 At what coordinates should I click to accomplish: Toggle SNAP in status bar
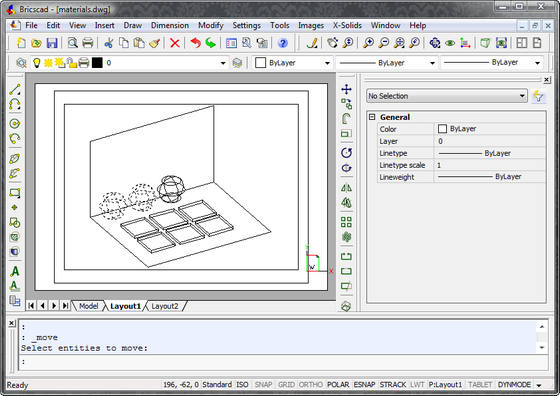pyautogui.click(x=264, y=385)
